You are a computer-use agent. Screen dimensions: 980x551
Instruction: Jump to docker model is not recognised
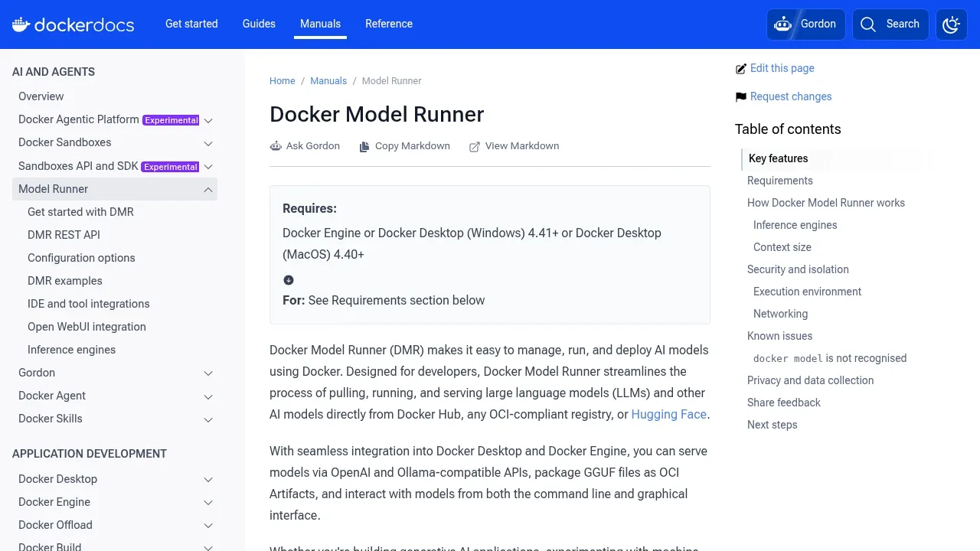(x=830, y=358)
